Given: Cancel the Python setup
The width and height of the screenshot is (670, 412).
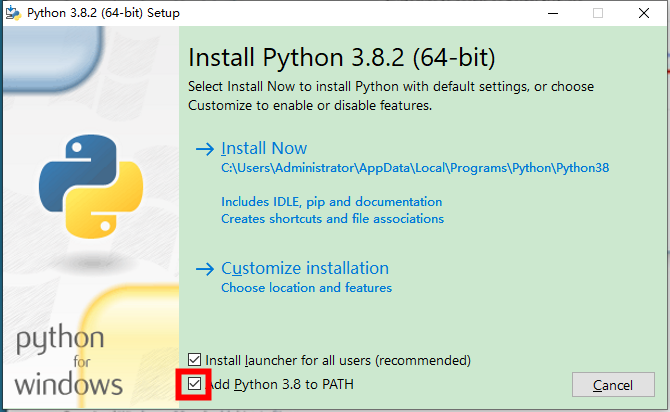Looking at the screenshot, I should tap(613, 385).
